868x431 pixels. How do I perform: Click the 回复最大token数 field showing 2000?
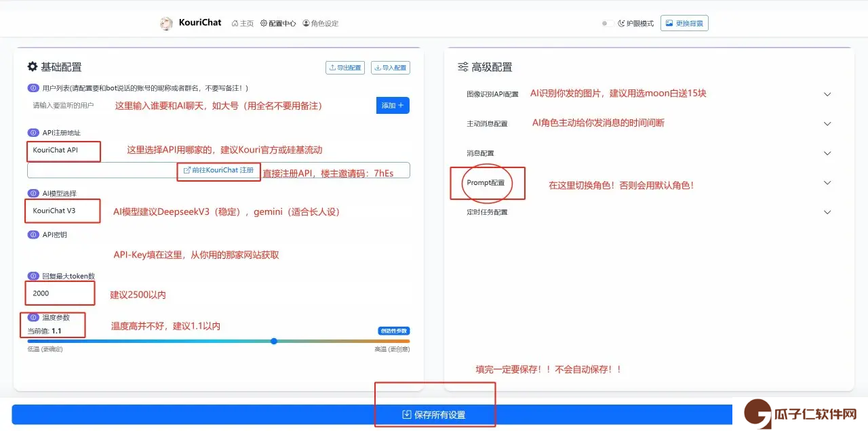[218, 293]
